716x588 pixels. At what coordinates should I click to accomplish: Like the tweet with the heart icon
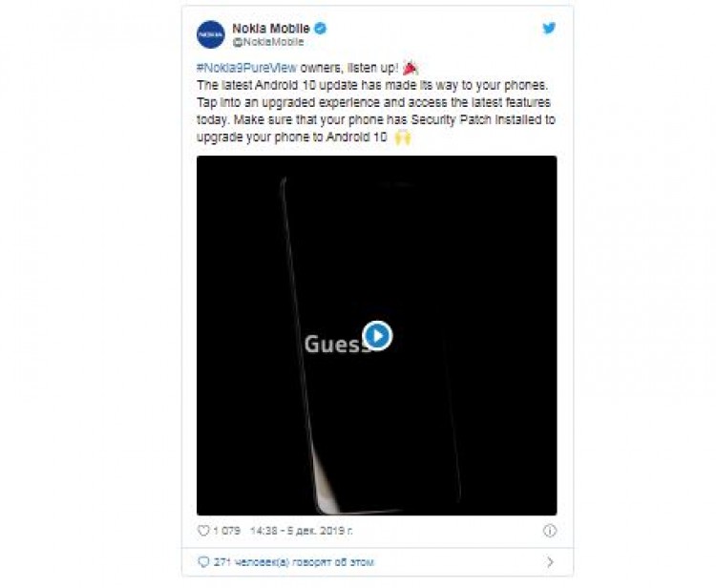coord(203,531)
